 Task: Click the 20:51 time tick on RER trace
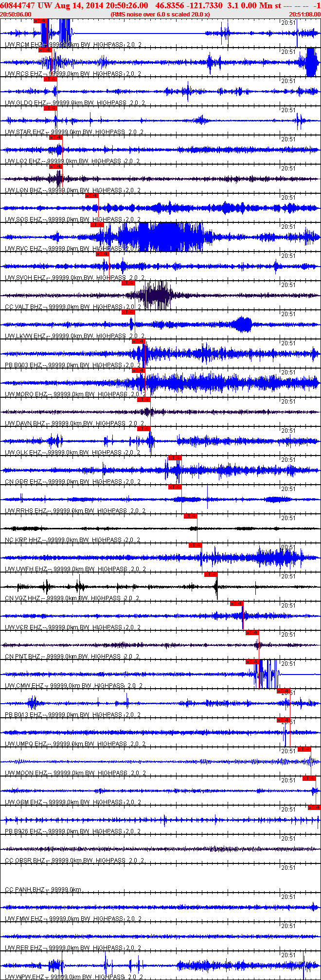pos(288,926)
